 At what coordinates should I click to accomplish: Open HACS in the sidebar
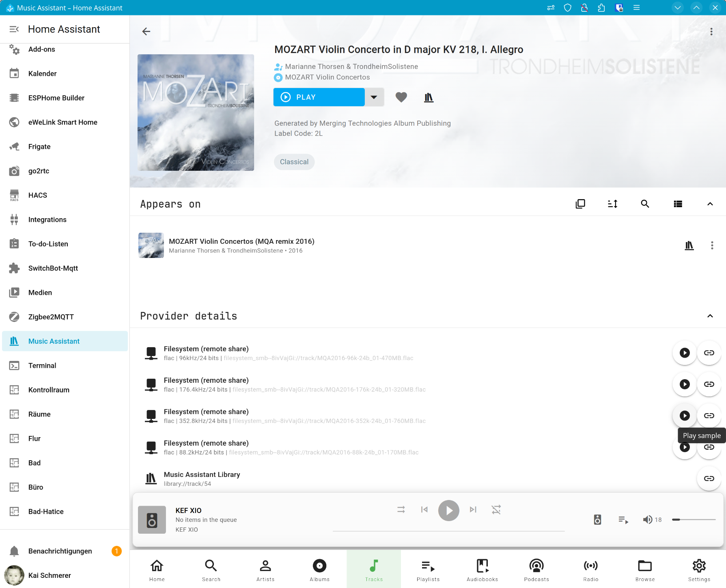pyautogui.click(x=65, y=195)
